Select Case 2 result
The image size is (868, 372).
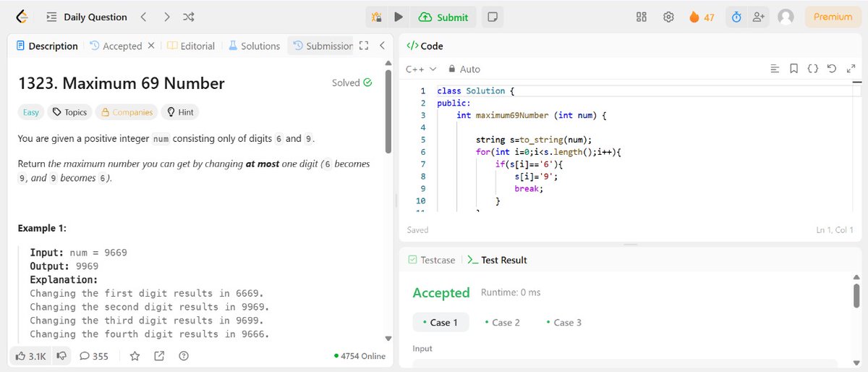point(502,322)
